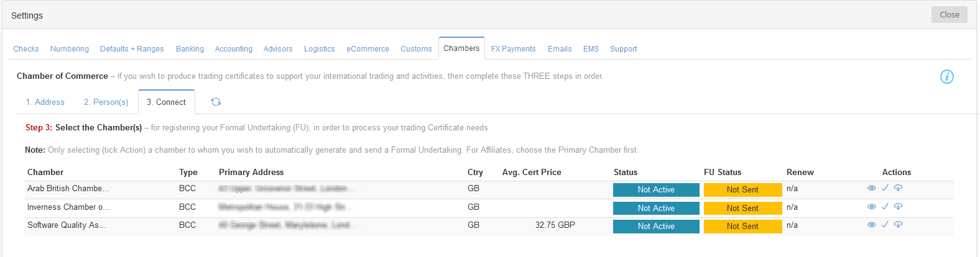The height and width of the screenshot is (257, 980).
Task: Select the Arab British Chambe... row name
Action: (x=68, y=188)
